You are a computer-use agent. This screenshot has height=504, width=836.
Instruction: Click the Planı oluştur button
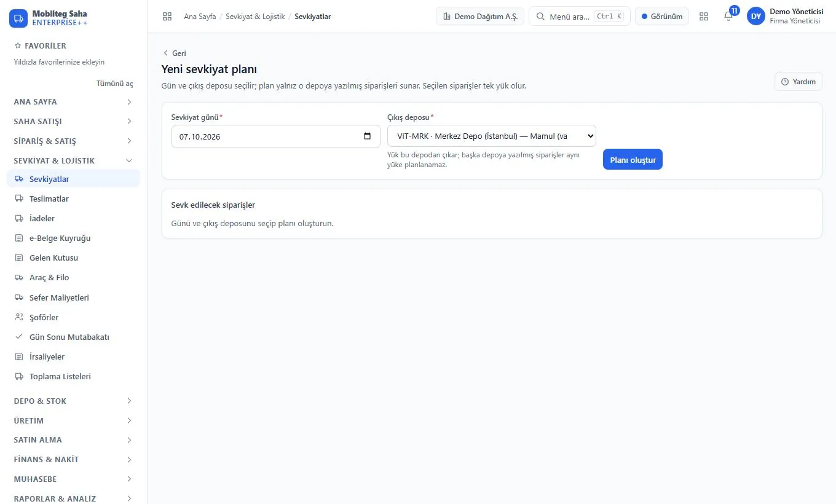pos(633,160)
